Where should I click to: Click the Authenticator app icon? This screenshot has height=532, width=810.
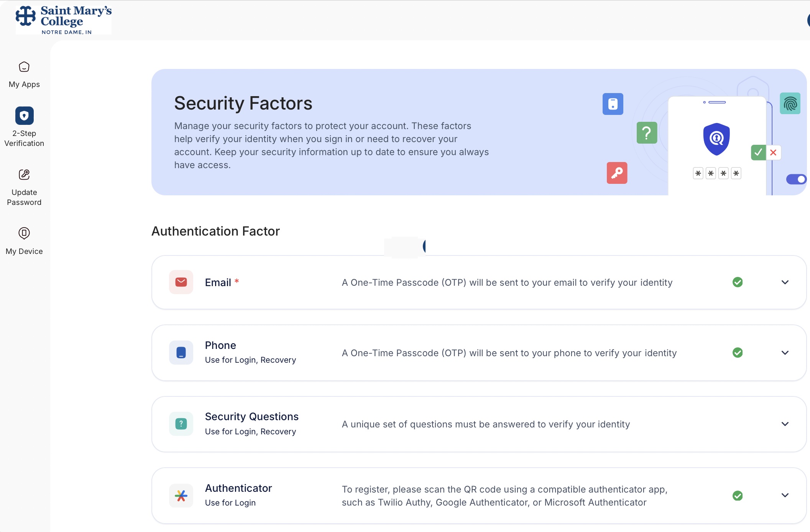[x=181, y=495]
